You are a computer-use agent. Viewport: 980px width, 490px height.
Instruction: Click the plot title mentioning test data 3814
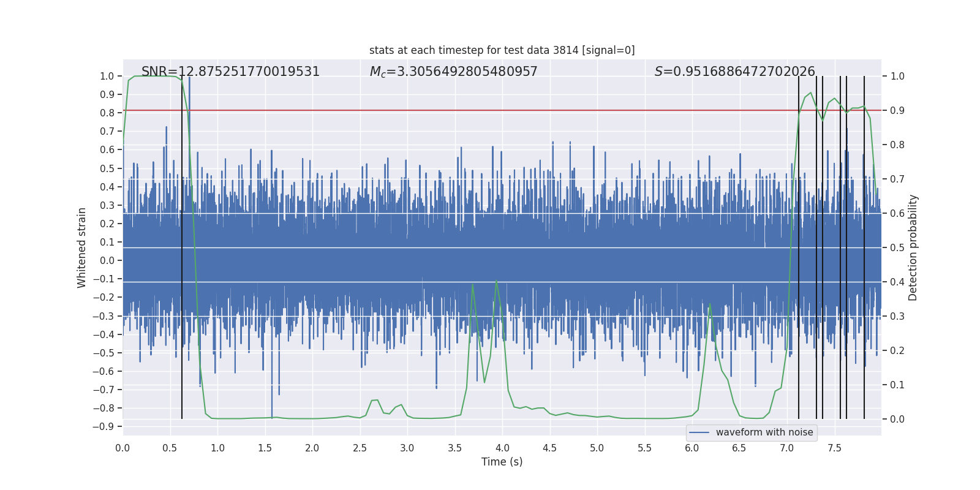(x=502, y=50)
